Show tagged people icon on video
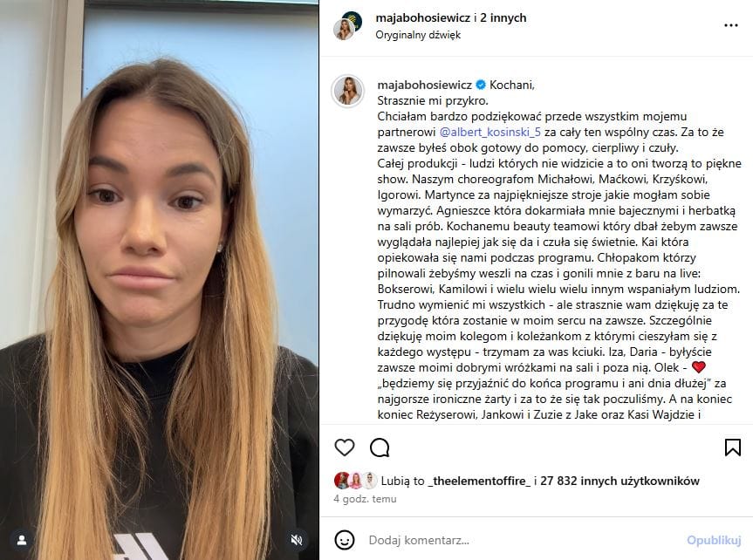 click(x=22, y=540)
